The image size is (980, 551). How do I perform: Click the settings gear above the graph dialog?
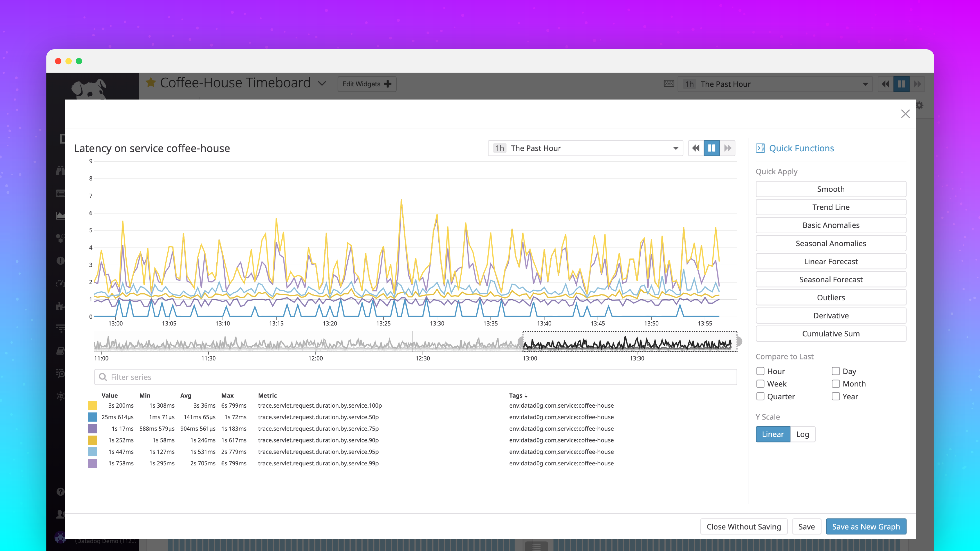coord(920,105)
